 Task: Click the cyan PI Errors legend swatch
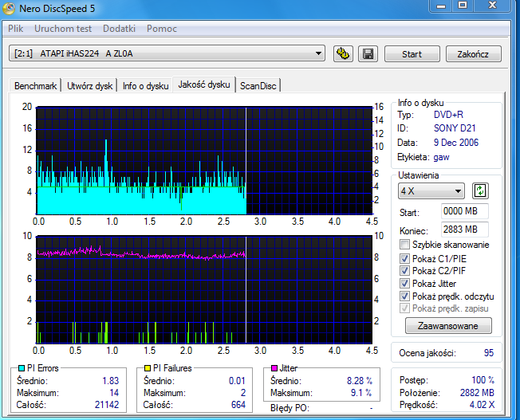click(22, 368)
